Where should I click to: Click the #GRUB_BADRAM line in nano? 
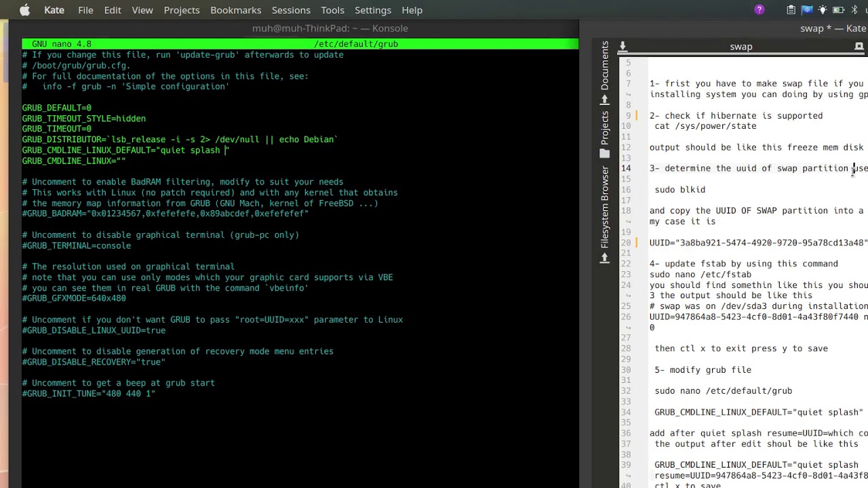pos(165,213)
